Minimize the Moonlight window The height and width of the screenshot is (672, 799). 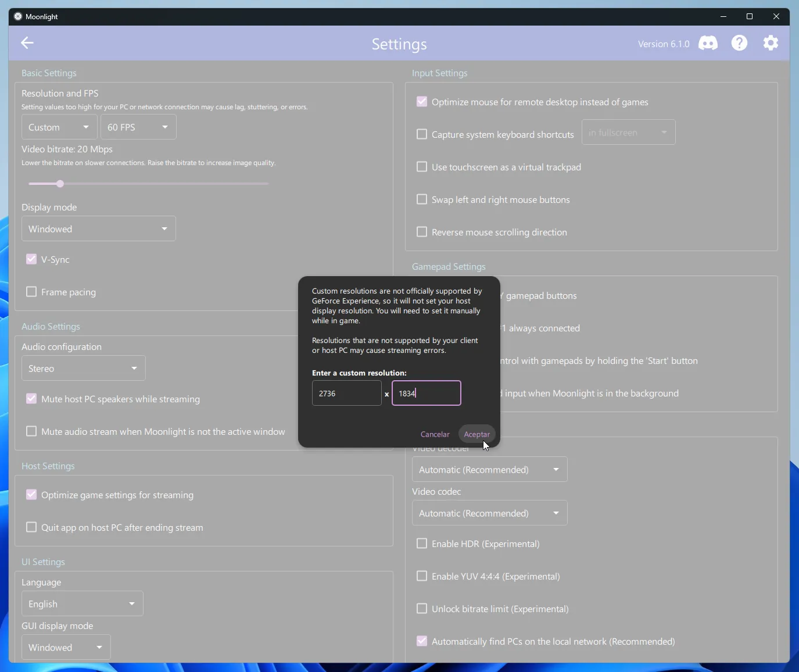point(723,16)
